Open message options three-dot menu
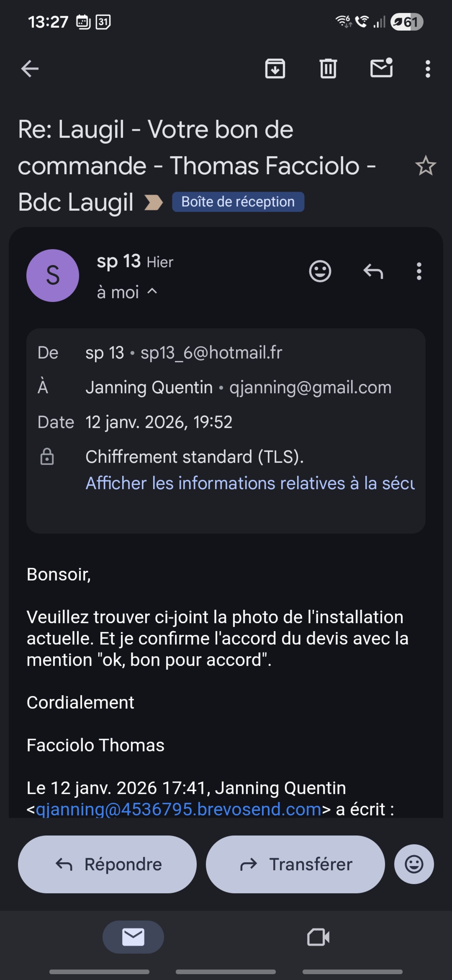This screenshot has width=452, height=980. (419, 272)
